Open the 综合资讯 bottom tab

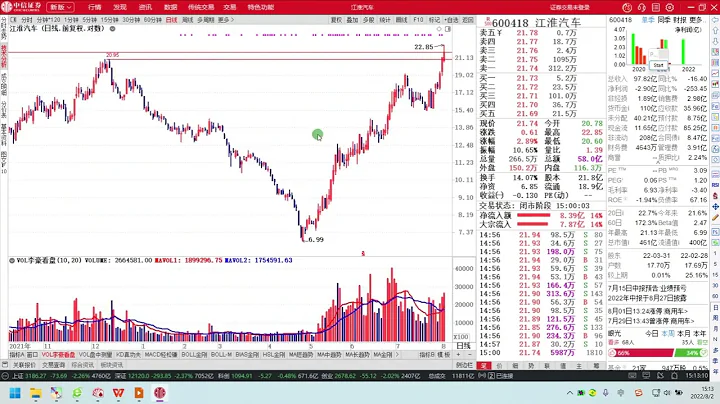pyautogui.click(x=83, y=365)
